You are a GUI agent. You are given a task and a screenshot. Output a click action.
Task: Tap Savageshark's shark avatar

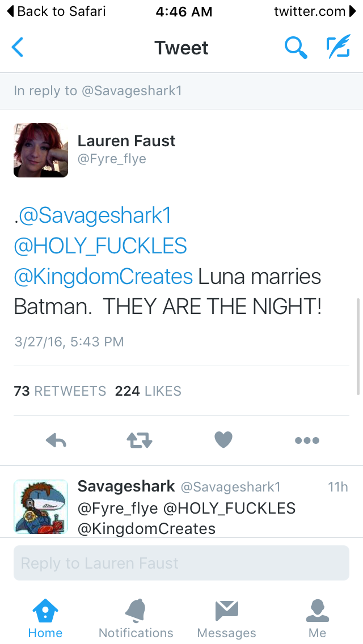tap(41, 506)
